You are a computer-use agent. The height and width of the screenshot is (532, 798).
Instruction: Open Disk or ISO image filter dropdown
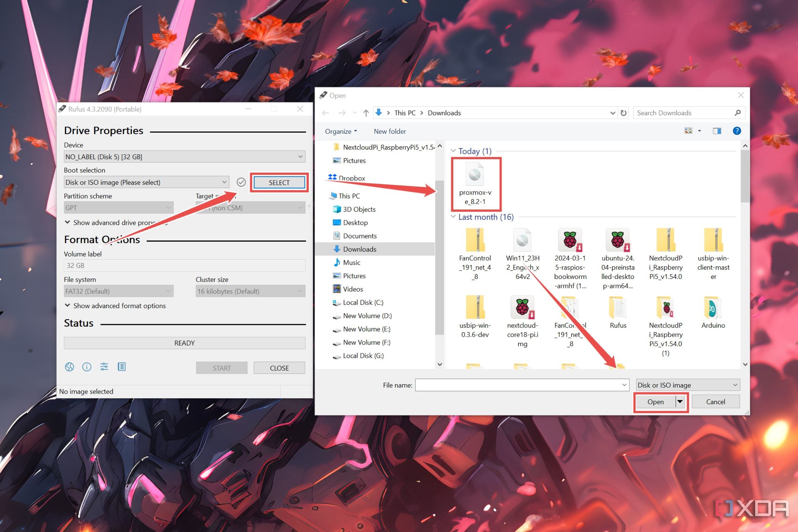688,385
